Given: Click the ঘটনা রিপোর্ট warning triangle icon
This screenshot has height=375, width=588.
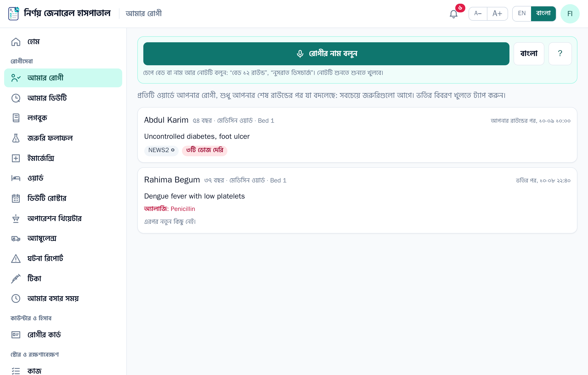Looking at the screenshot, I should (x=16, y=258).
